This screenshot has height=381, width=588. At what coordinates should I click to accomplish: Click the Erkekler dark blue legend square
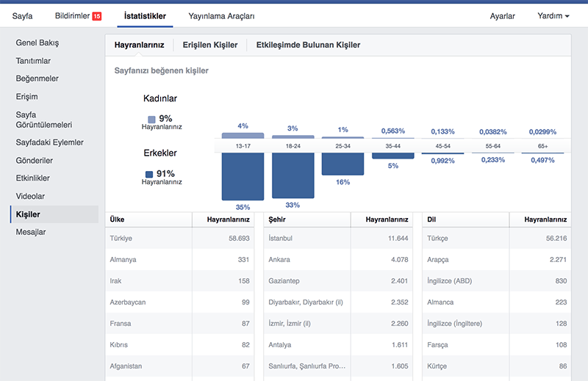click(x=149, y=174)
